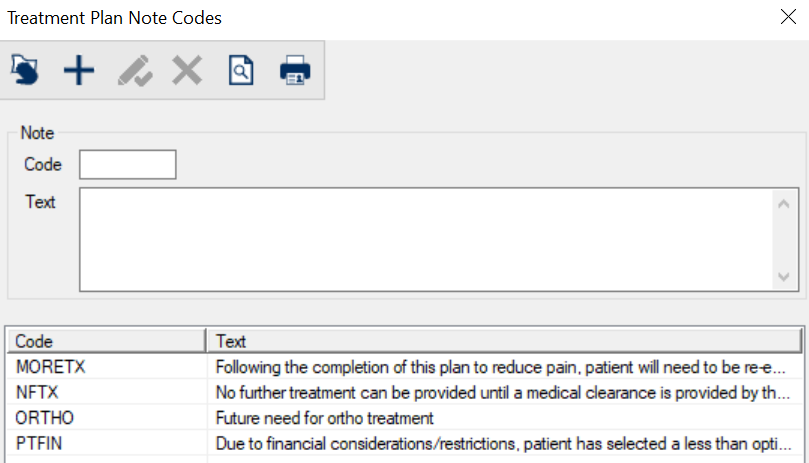This screenshot has width=809, height=463.
Task: Click the edit pencil checkmark icon
Action: 134,71
